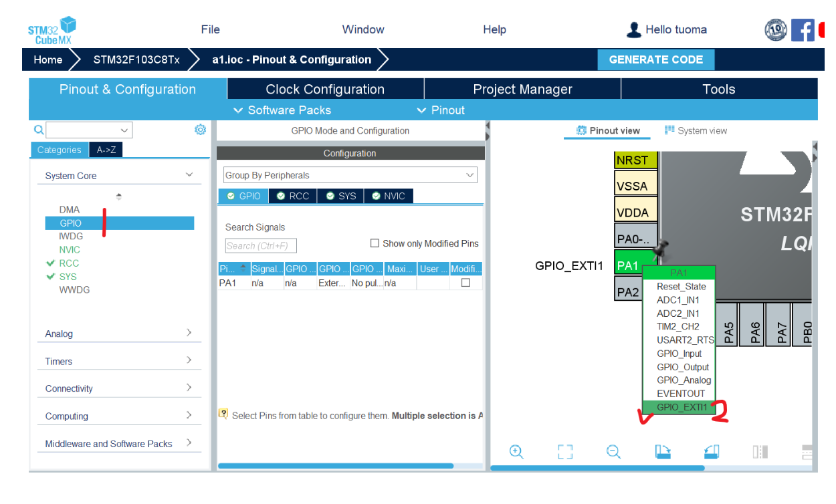Click the System view grid icon
The image size is (836, 504).
point(669,130)
